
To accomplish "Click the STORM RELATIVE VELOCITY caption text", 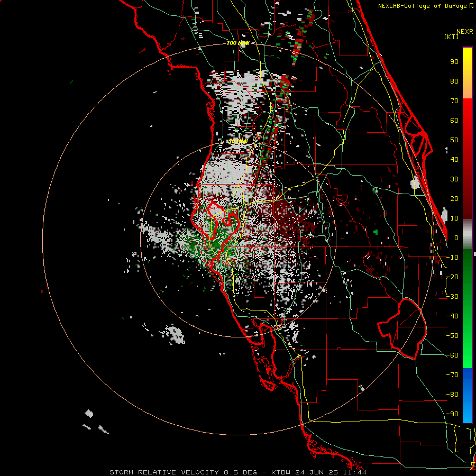I will coord(164,472).
